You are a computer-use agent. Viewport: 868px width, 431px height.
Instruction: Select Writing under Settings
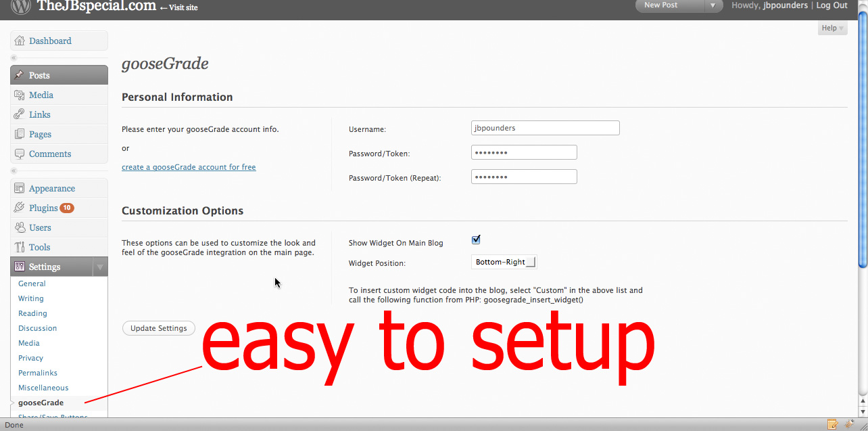point(31,298)
